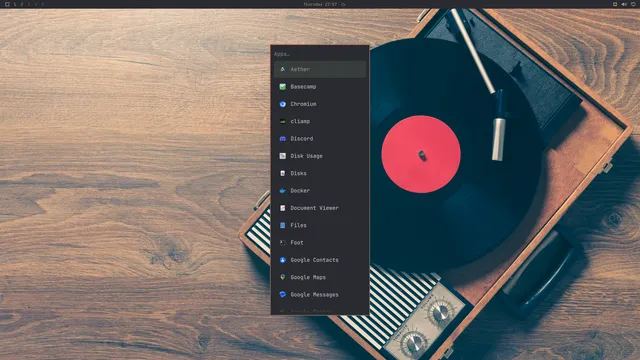Select the Disk Usage label
The image size is (640, 360).
click(x=307, y=156)
